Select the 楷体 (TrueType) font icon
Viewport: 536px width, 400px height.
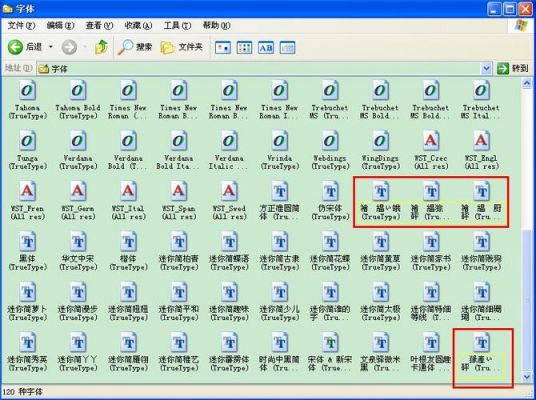click(x=129, y=242)
